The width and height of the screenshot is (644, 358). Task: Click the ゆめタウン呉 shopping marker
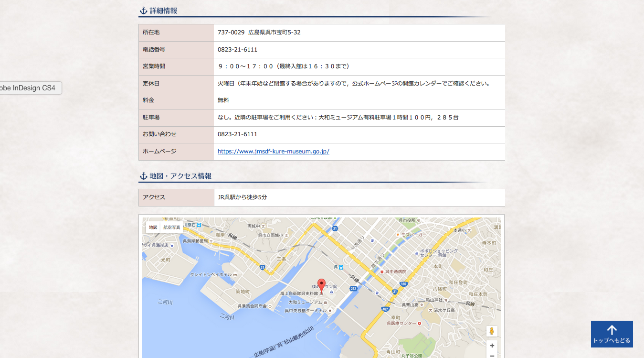331,292
